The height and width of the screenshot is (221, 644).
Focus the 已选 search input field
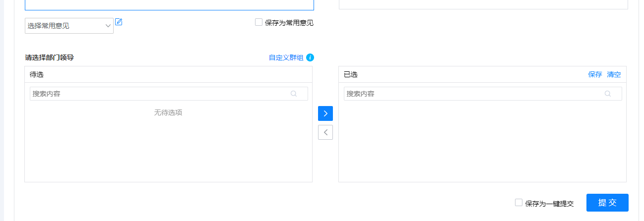pyautogui.click(x=483, y=94)
